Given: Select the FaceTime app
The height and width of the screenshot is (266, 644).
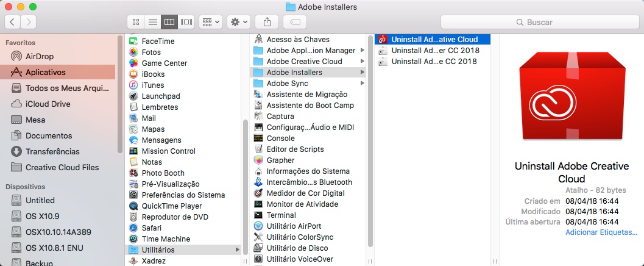Looking at the screenshot, I should click(x=183, y=41).
